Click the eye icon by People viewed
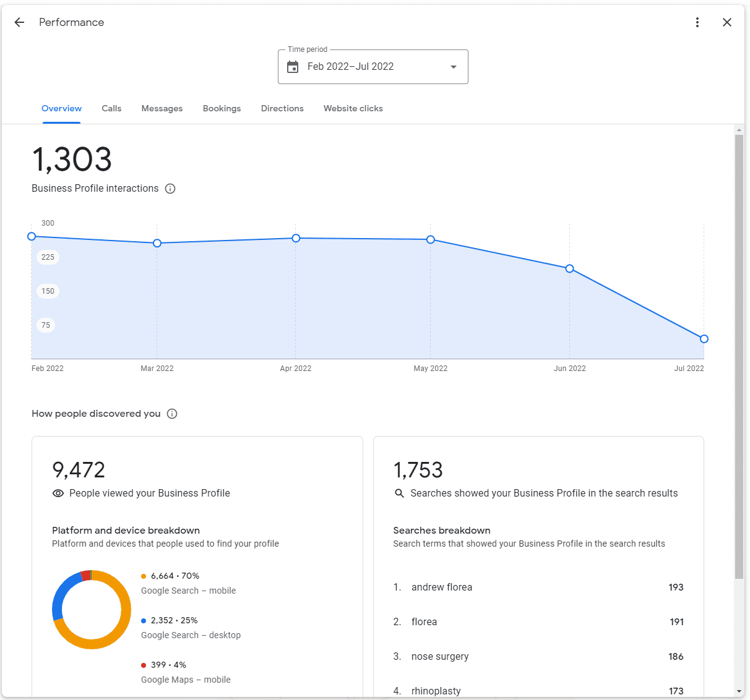The image size is (750, 700). (x=58, y=493)
